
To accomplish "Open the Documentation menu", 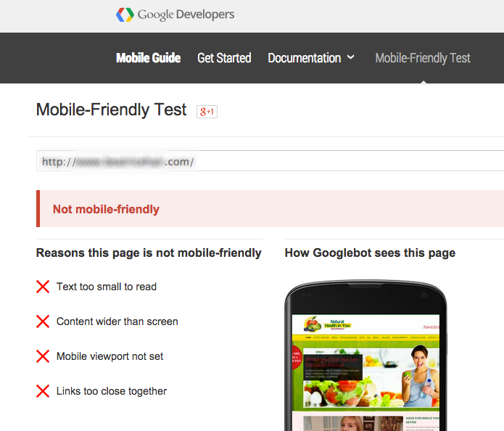I will coord(304,58).
